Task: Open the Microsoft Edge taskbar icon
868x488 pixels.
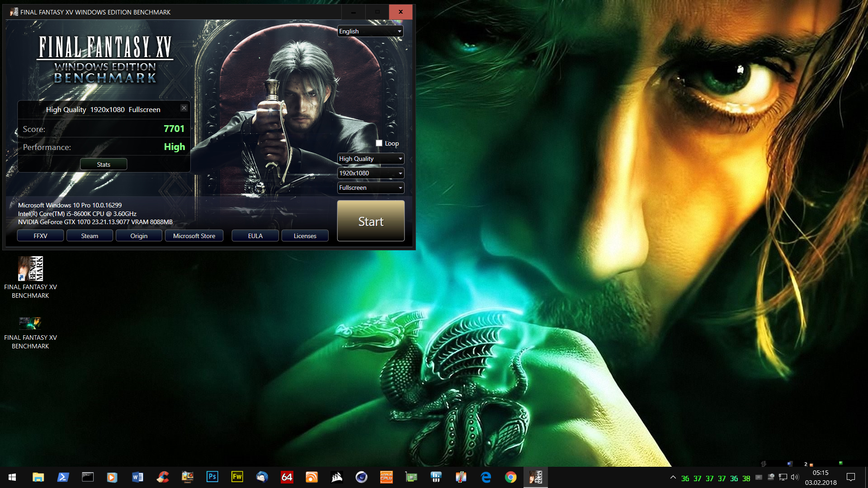Action: tap(486, 477)
